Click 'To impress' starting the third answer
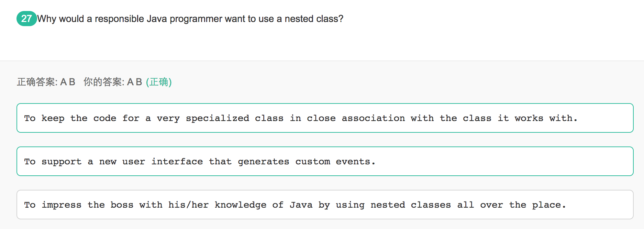 pyautogui.click(x=53, y=205)
